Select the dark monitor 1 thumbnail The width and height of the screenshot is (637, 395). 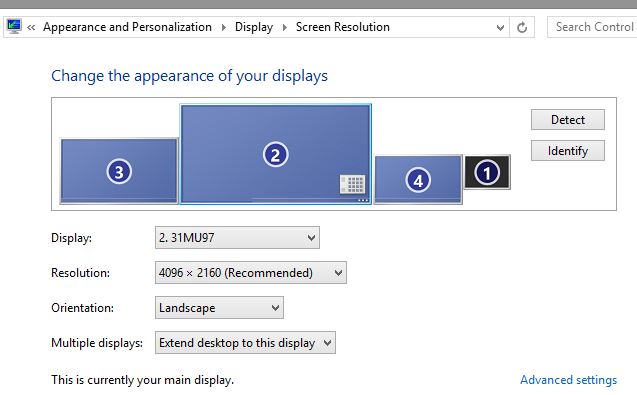(487, 172)
